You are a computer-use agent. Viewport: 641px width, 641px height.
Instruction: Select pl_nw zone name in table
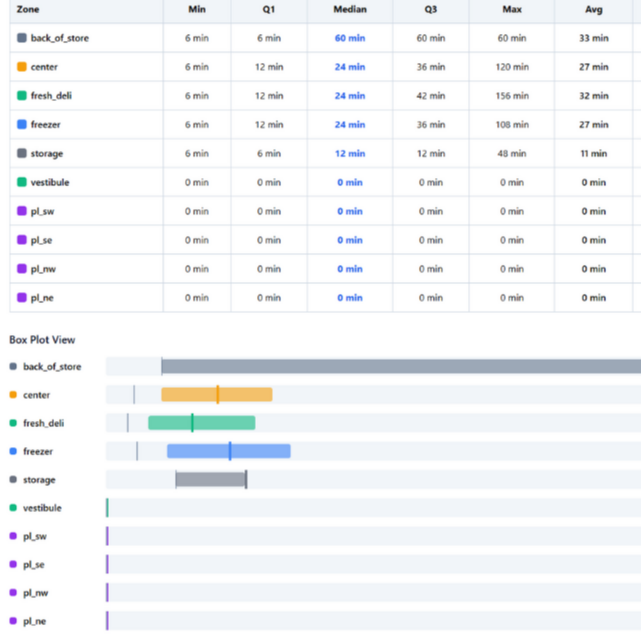[43, 269]
